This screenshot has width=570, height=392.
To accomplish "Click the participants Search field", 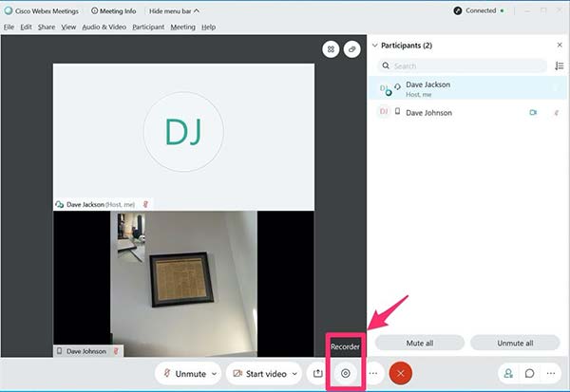I will [x=463, y=65].
